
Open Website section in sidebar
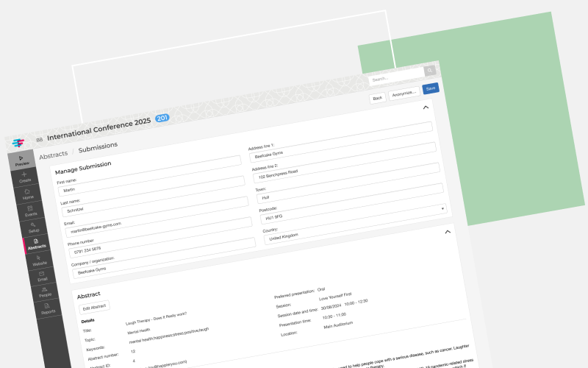click(39, 260)
